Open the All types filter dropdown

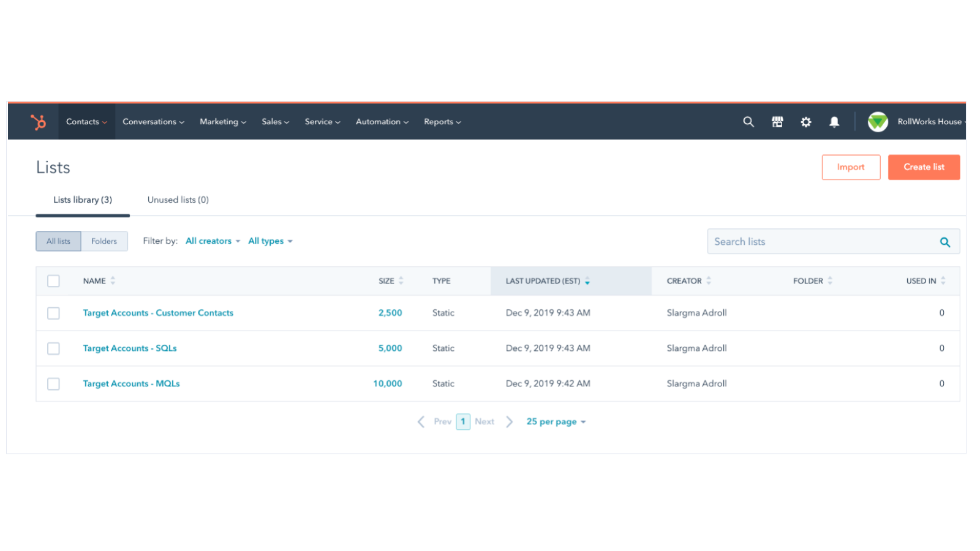(270, 241)
